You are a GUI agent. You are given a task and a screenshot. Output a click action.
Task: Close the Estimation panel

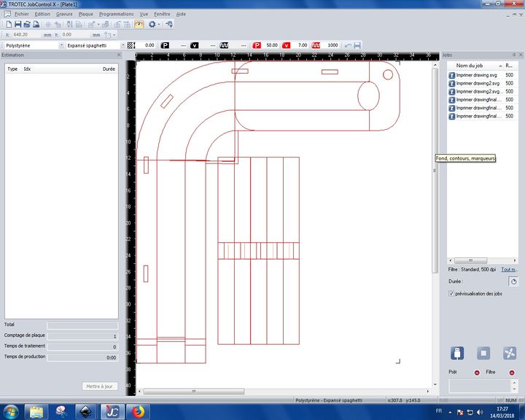[119, 55]
